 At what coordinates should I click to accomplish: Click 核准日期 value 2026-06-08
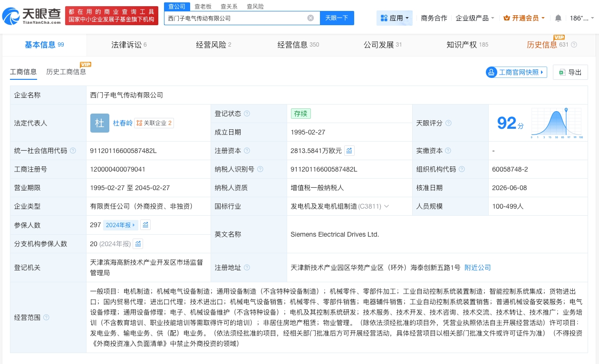click(x=510, y=188)
